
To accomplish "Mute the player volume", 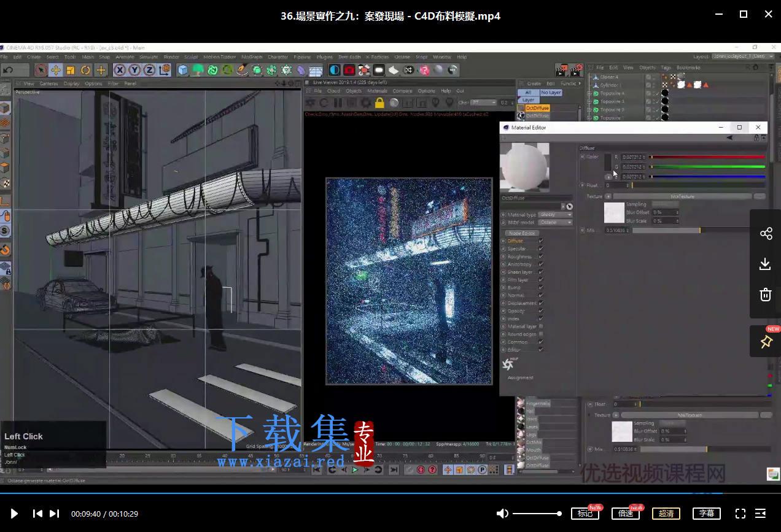I will pyautogui.click(x=502, y=514).
